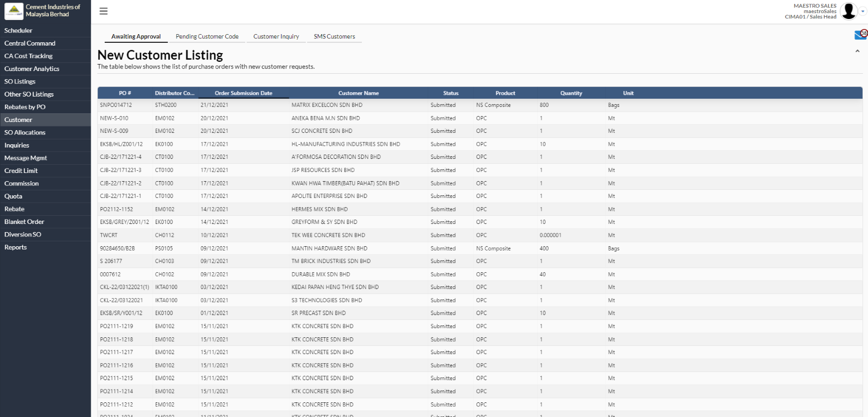
Task: Click MANTIN HARDWARE SDN BHD
Action: [x=329, y=248]
